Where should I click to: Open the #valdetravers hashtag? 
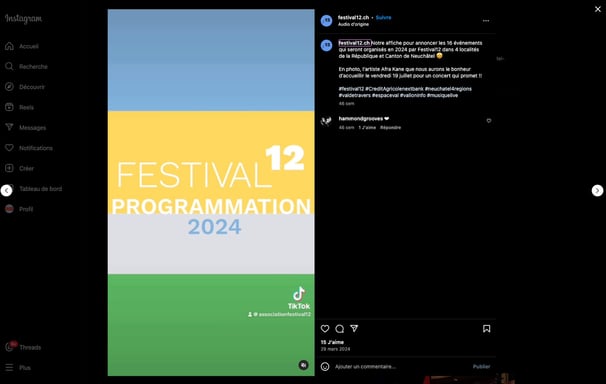click(354, 95)
